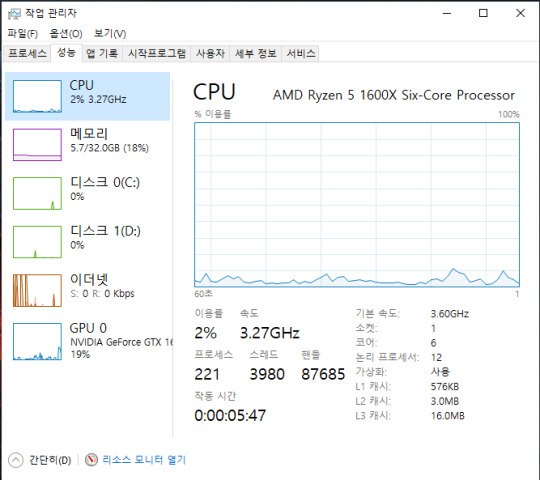Viewport: 540px width, 480px height.
Task: Select the 이더넷 network graph item
Action: coord(87,290)
